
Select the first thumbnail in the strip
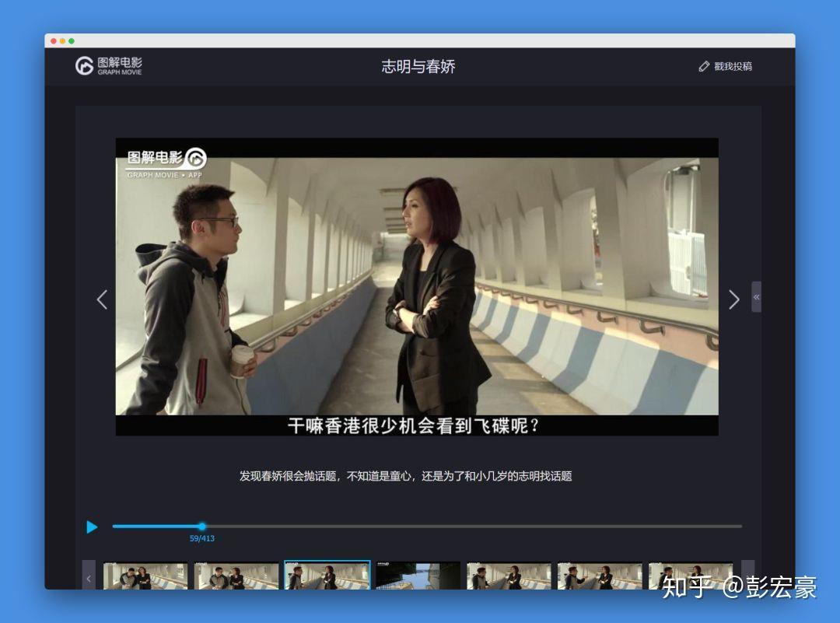coord(145,576)
